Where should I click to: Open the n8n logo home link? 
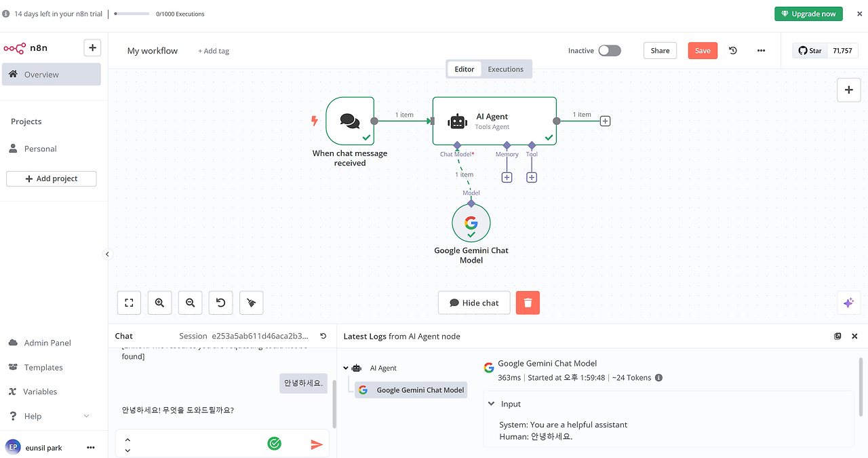pyautogui.click(x=26, y=48)
